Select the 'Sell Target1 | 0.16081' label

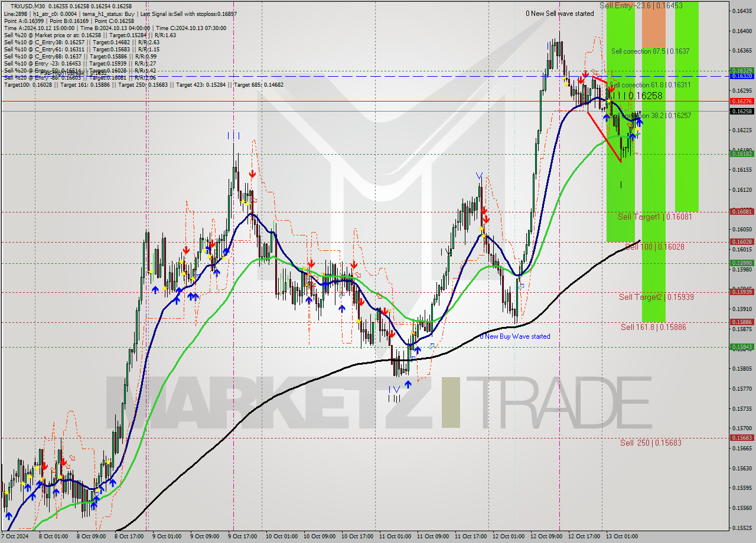[654, 217]
